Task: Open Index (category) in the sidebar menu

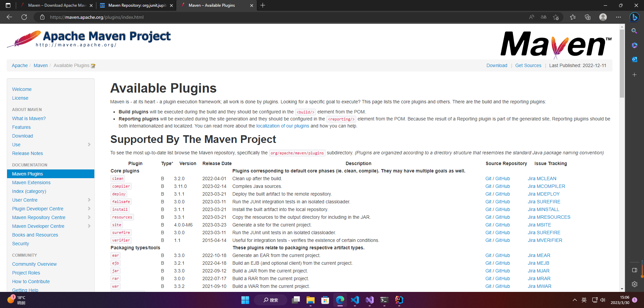Action: click(x=29, y=191)
